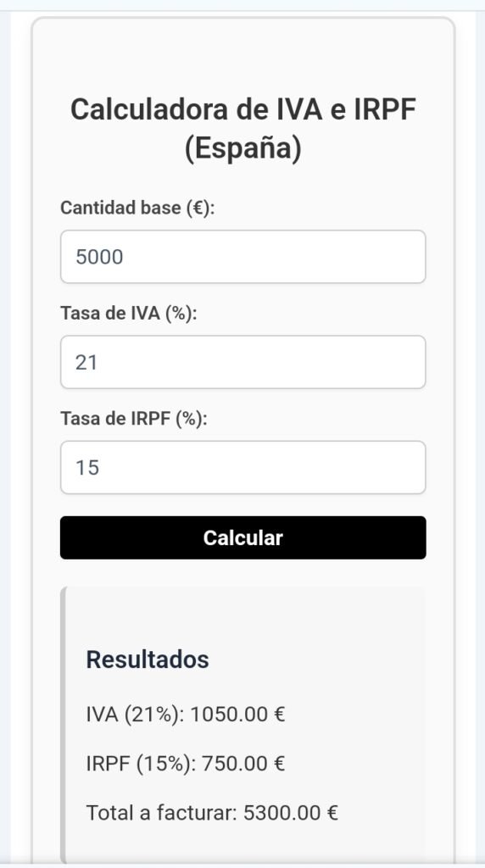
Task: Click the "(España)" line of the title
Action: click(x=243, y=149)
